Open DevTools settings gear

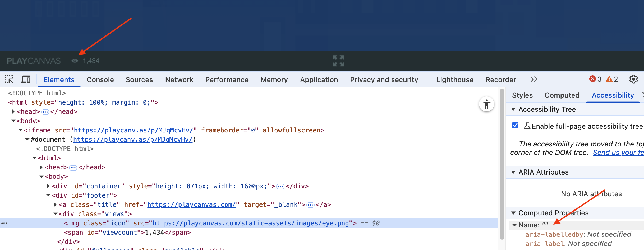tap(633, 79)
